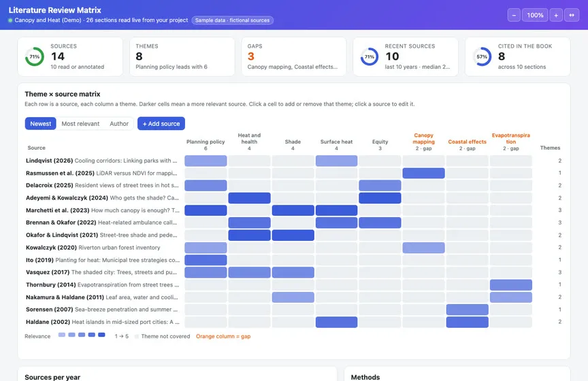Toggle Shade cell for Okafor & Lindqvist (2021)

point(293,235)
